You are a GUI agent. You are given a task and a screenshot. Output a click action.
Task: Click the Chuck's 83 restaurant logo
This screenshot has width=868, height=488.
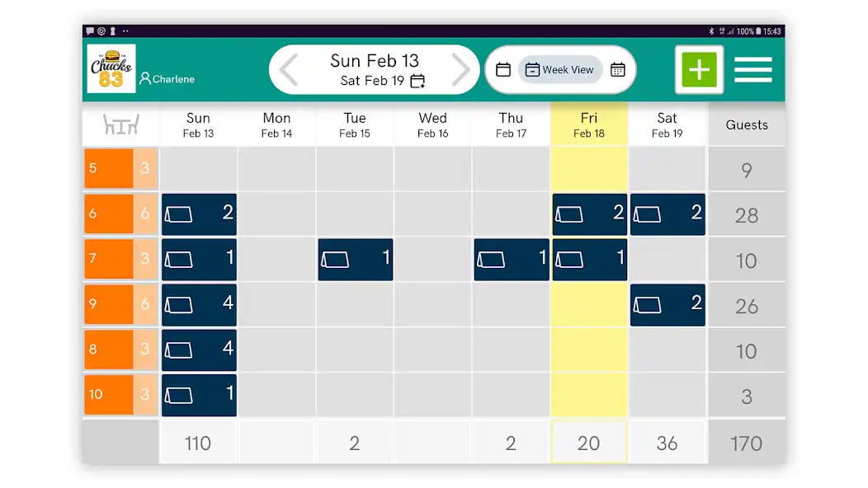point(110,69)
